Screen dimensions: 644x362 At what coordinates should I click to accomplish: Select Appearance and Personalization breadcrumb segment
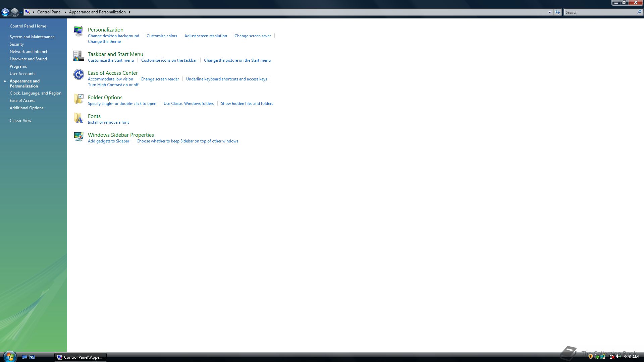97,12
